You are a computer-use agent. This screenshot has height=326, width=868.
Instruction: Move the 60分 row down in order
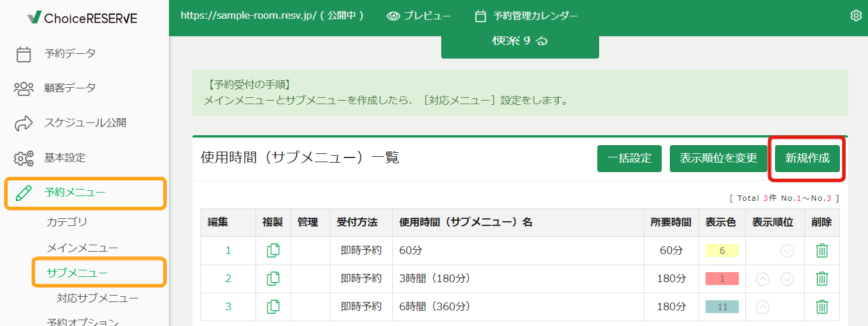coord(787,251)
